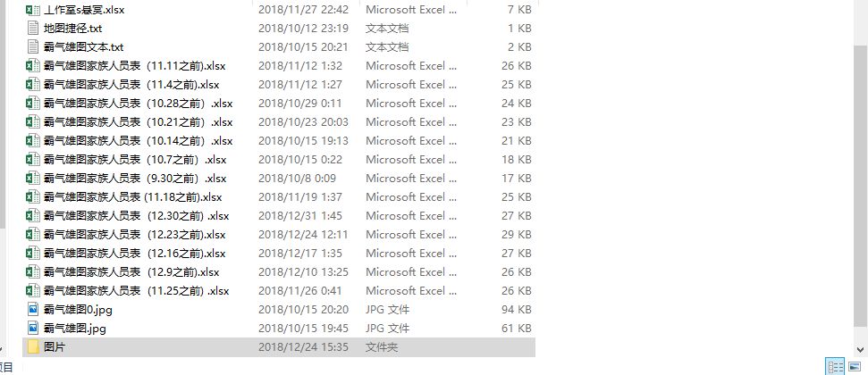Select the file dated 2018/12/24 12:11
This screenshot has width=868, height=375.
[x=279, y=235]
